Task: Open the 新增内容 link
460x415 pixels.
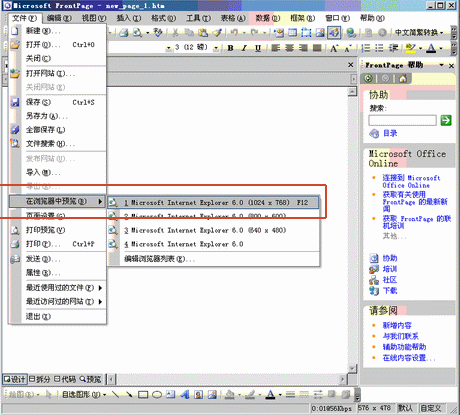Action: (397, 325)
